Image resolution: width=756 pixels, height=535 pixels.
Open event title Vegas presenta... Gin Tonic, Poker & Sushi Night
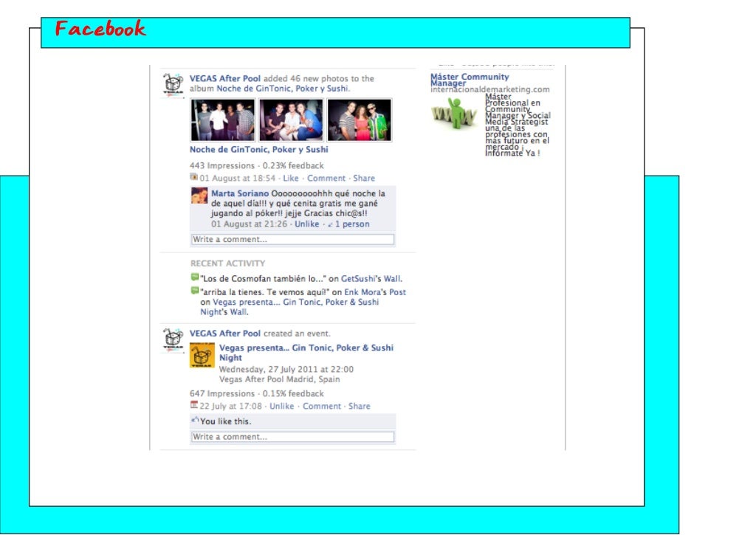[x=306, y=352]
